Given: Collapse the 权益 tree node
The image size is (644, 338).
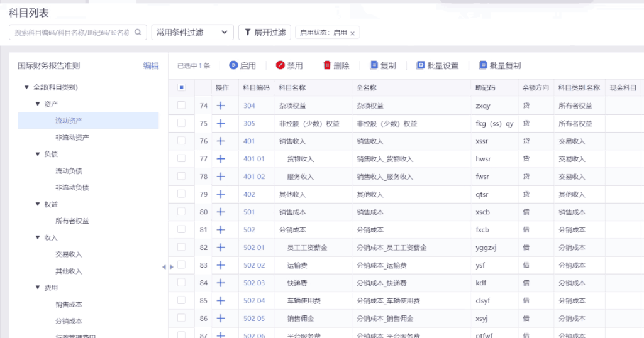Looking at the screenshot, I should pos(37,204).
